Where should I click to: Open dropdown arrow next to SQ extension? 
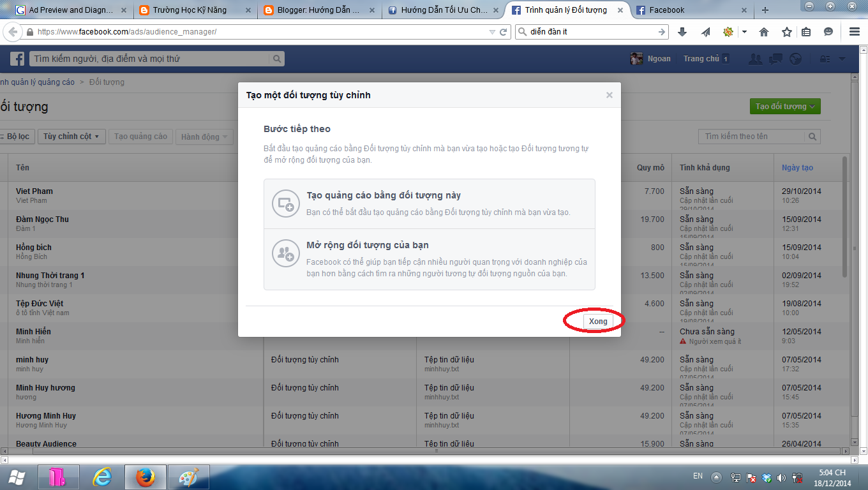(x=744, y=32)
